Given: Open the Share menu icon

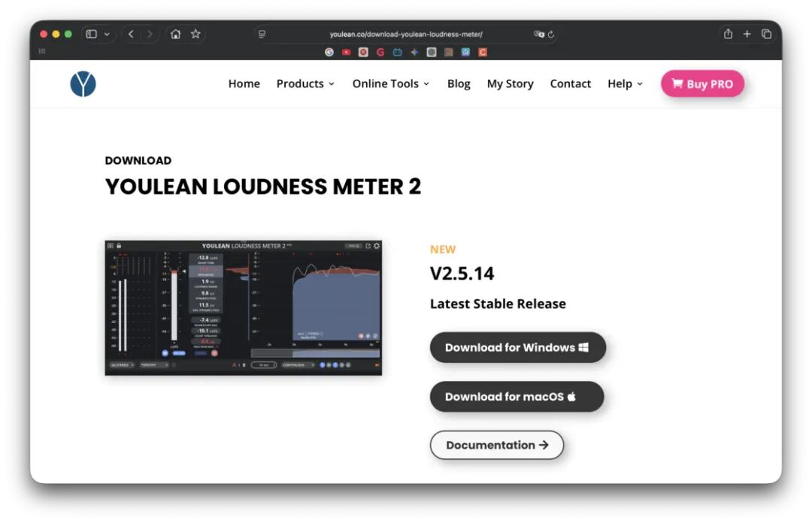Looking at the screenshot, I should coord(728,34).
